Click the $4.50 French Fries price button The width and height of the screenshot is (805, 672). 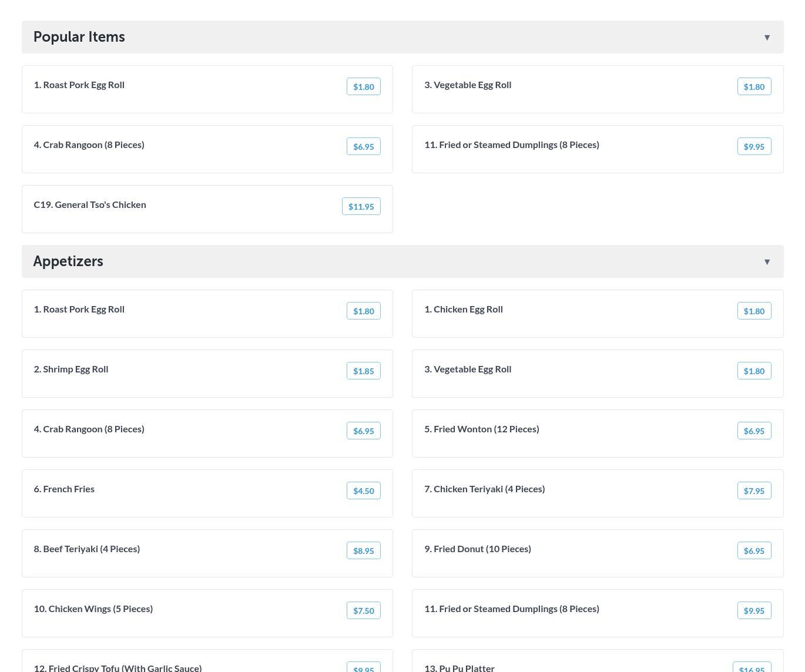pyautogui.click(x=363, y=491)
